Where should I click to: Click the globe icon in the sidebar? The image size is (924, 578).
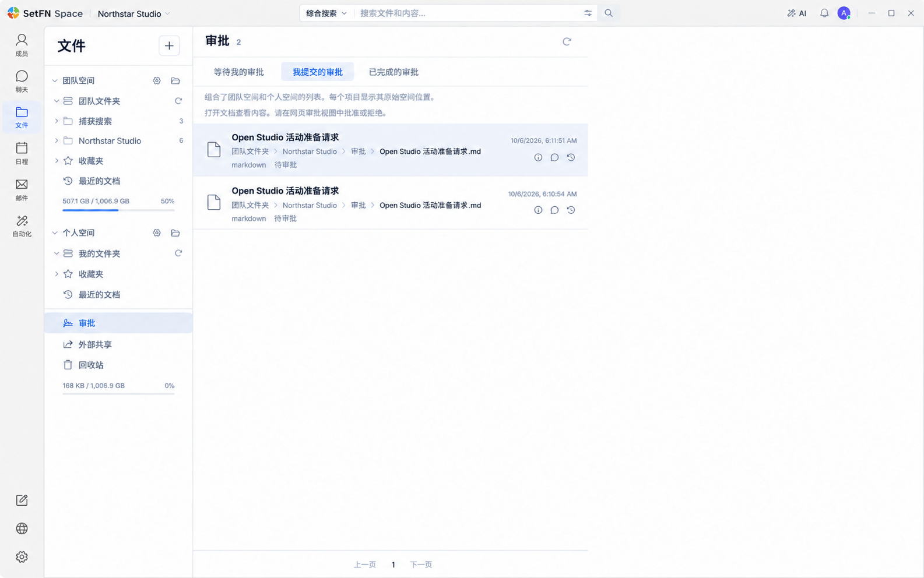tap(22, 528)
